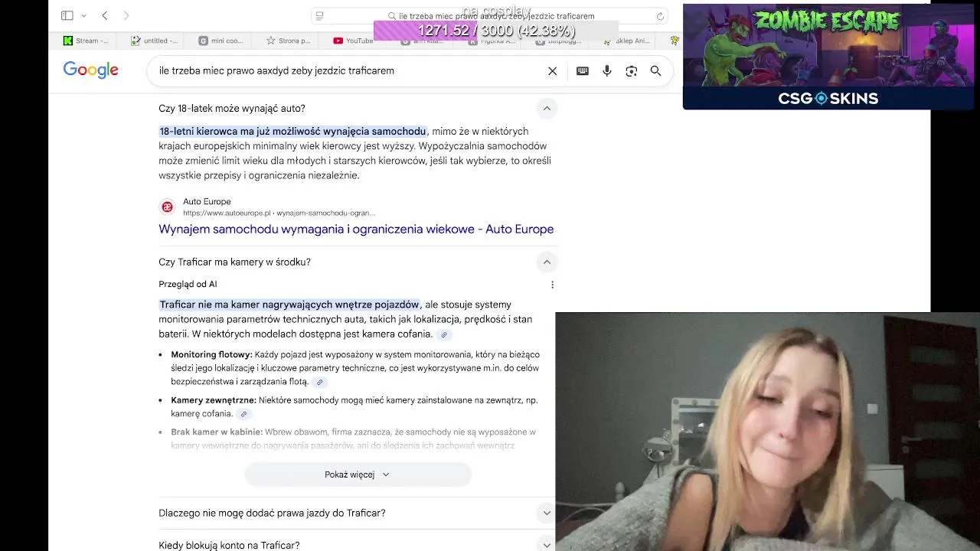
Task: Open the Google logo homepage
Action: click(91, 70)
